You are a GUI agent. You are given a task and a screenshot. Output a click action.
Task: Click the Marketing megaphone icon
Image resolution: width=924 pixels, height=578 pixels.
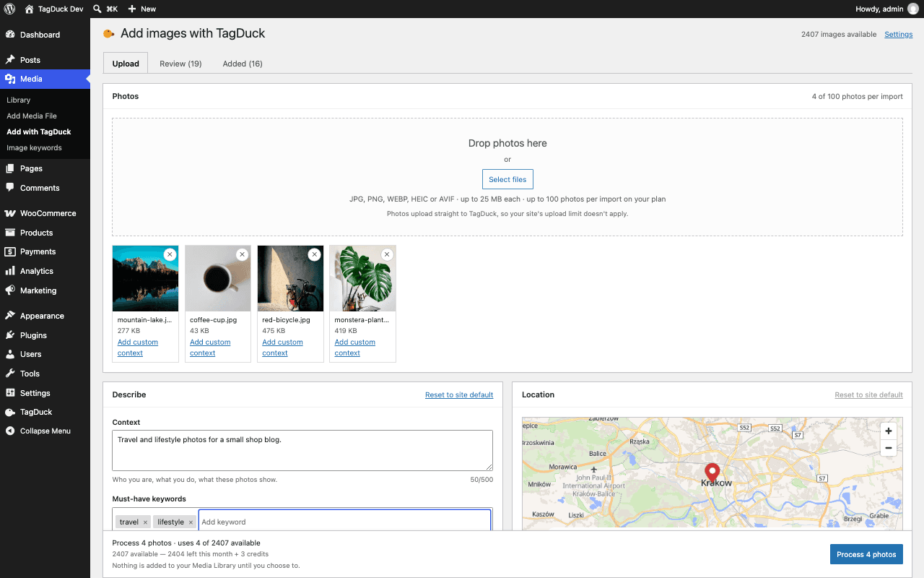click(x=10, y=290)
